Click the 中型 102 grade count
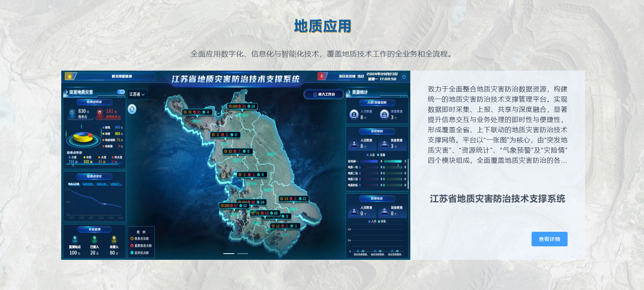Screen dimensions: 644x290 click(88, 160)
